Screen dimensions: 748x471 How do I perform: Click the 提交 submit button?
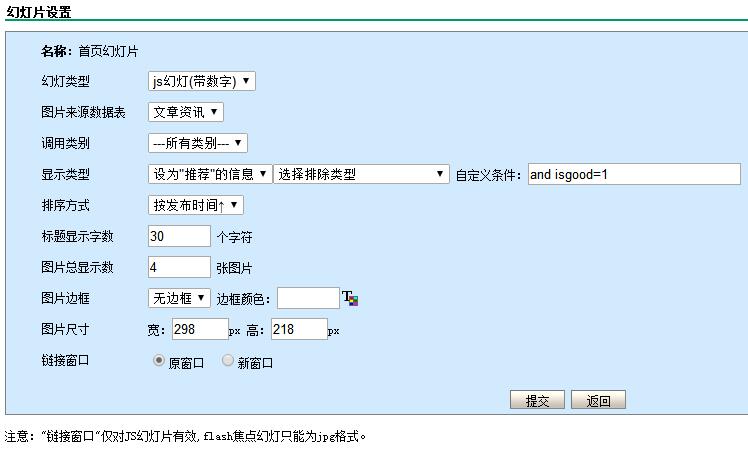click(537, 400)
